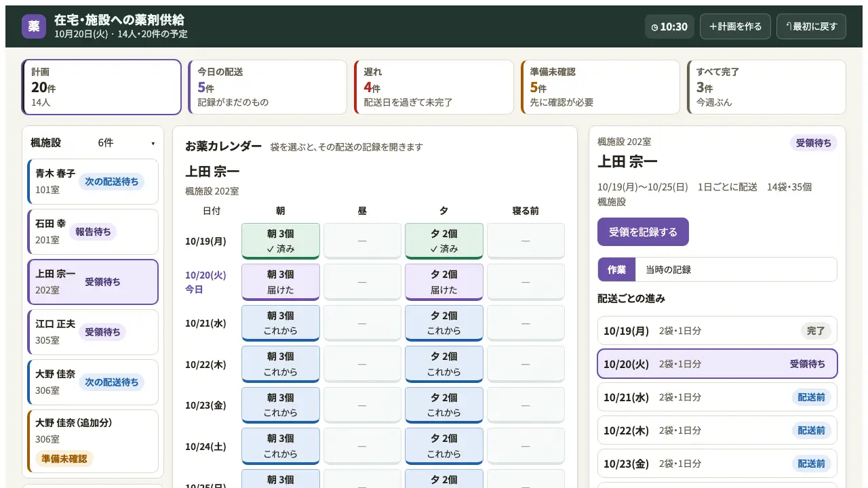Select today's evening bag marked 届けた
The height and width of the screenshot is (488, 868).
tap(444, 282)
